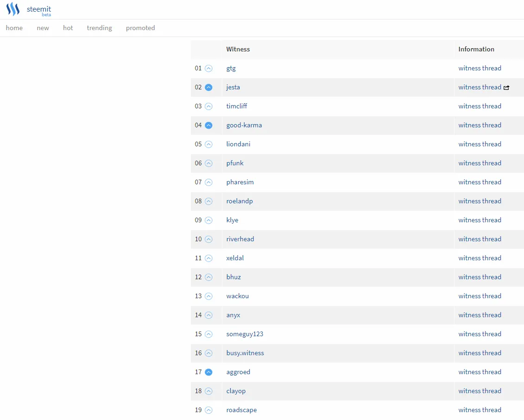524x420 pixels.
Task: Click rank number 01 in the table
Action: pyautogui.click(x=198, y=68)
